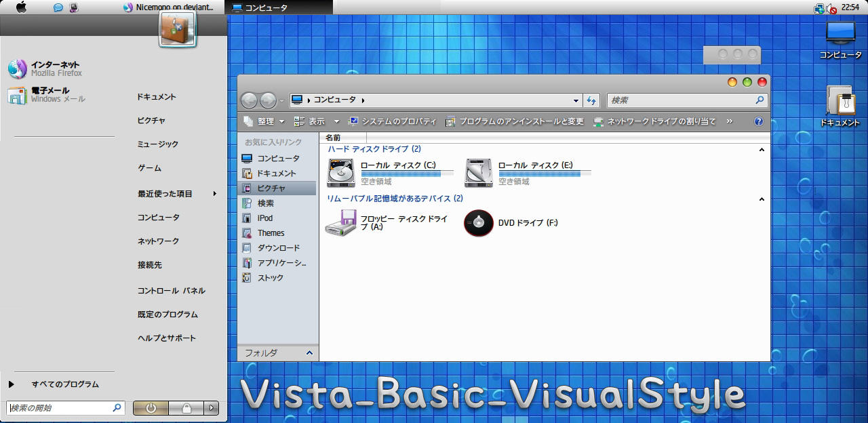Collapse the リムーバブル記憶域があるデバイス group

pyautogui.click(x=762, y=199)
